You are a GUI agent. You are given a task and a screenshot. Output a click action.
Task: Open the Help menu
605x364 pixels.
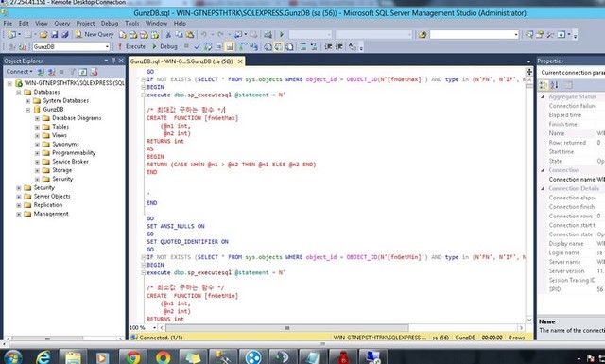tap(180, 23)
